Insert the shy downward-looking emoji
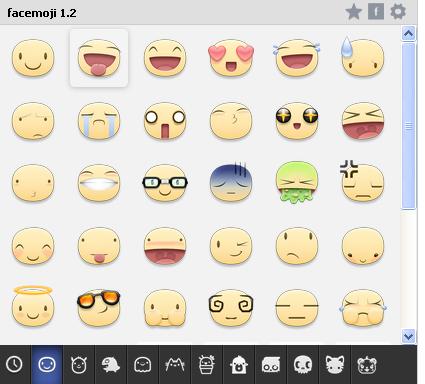This screenshot has width=425, height=384. (363, 246)
